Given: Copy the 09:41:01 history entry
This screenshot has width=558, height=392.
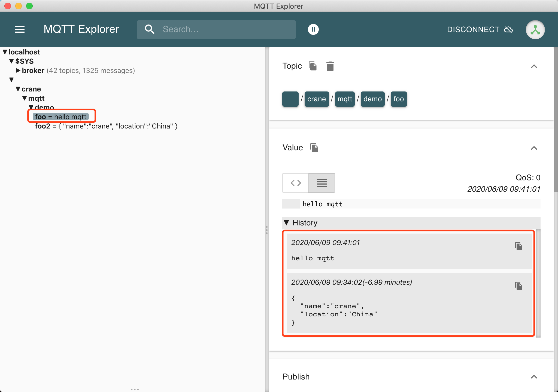Looking at the screenshot, I should tap(518, 246).
